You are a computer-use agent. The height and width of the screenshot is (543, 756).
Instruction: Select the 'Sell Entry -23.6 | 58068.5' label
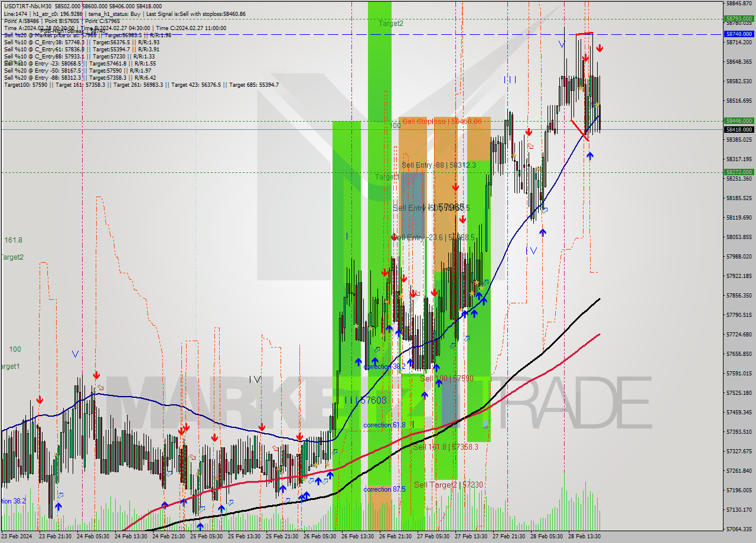[x=434, y=237]
